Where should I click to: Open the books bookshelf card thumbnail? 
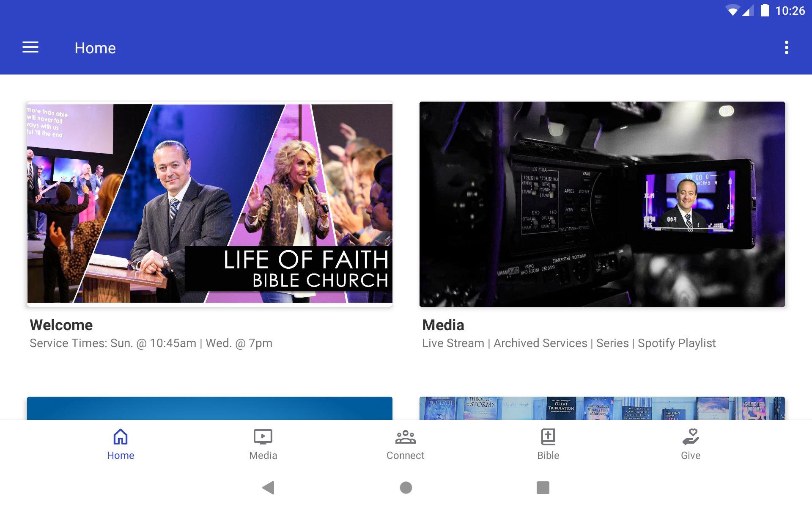click(602, 408)
